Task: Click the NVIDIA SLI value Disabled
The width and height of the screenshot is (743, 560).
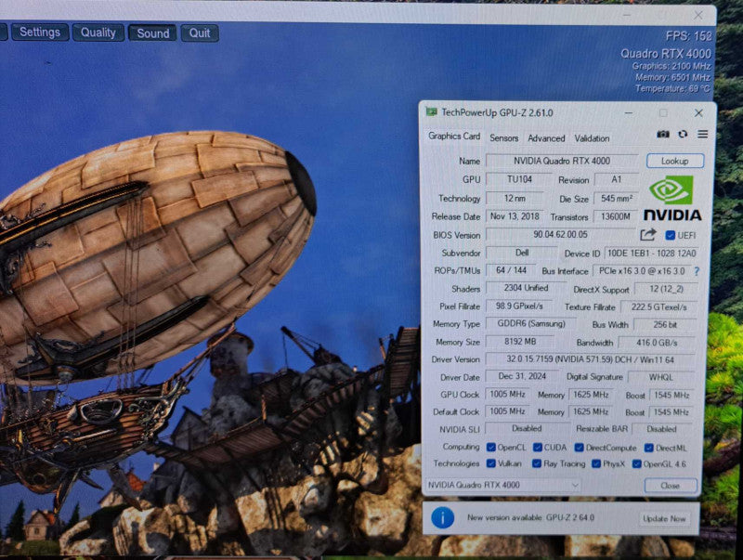Action: point(527,428)
